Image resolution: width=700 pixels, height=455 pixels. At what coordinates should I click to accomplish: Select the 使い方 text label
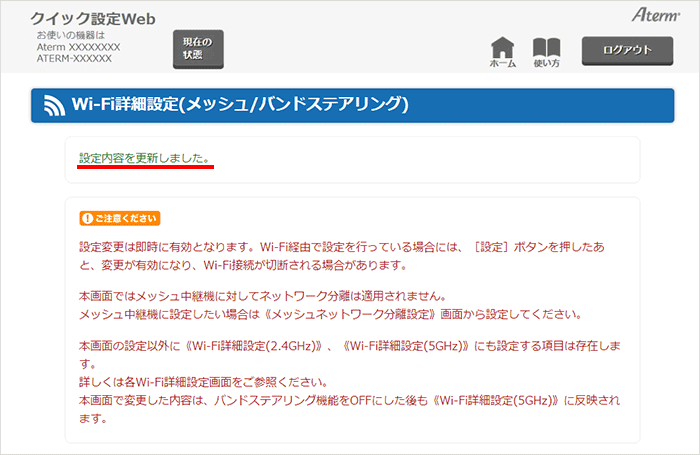(x=546, y=64)
